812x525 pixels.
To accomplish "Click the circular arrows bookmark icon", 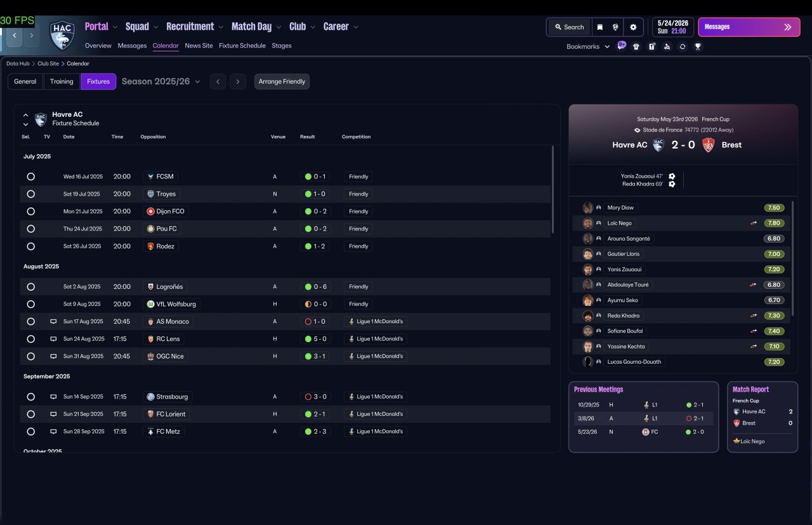I will [x=683, y=46].
